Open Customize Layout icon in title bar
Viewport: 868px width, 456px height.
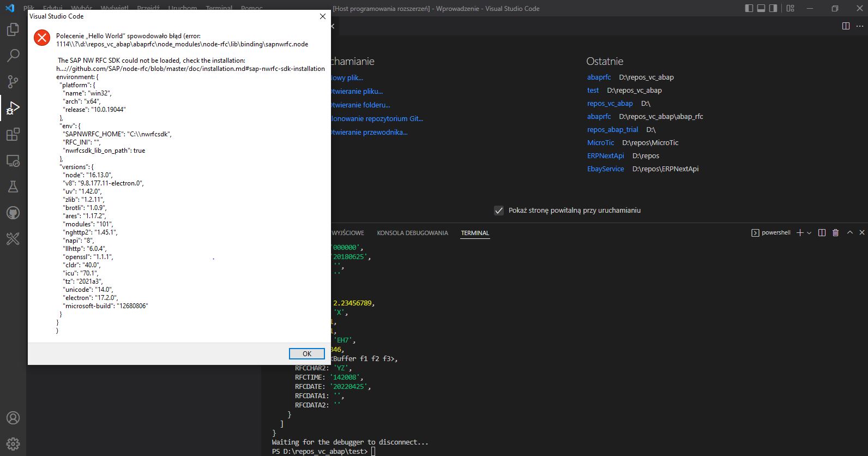pos(790,8)
